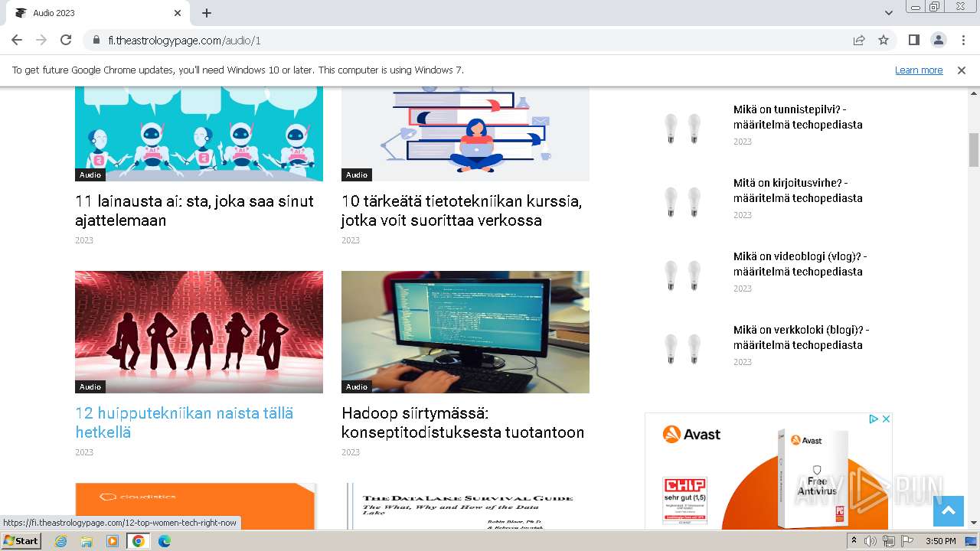The image size is (980, 551).
Task: Go forward using the arrow button
Action: [x=41, y=40]
